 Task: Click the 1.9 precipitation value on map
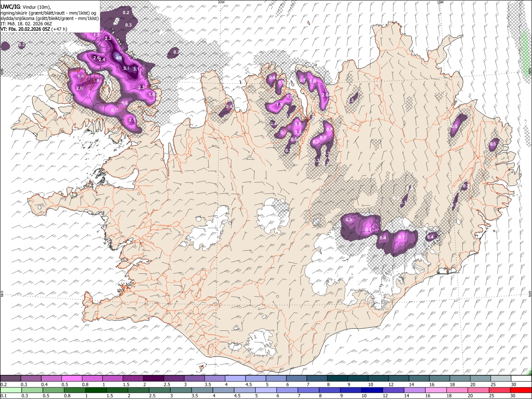(x=279, y=105)
